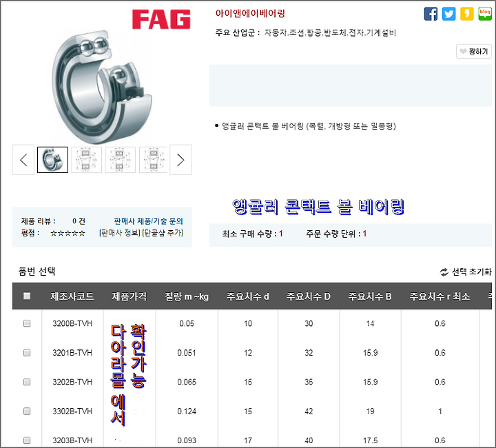This screenshot has height=448, width=496.
Task: Select the 3203B-TVH part code
Action: [x=72, y=440]
